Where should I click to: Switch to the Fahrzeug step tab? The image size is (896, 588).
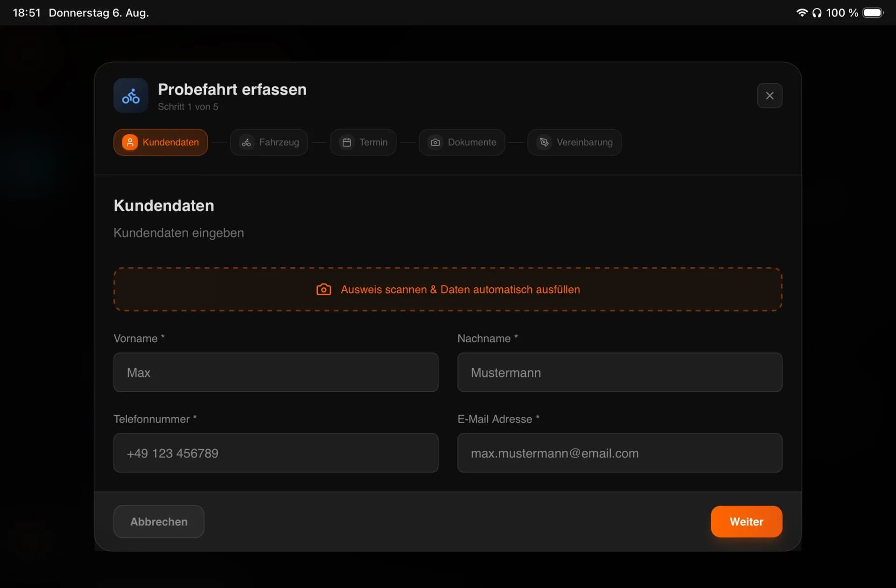pyautogui.click(x=269, y=142)
